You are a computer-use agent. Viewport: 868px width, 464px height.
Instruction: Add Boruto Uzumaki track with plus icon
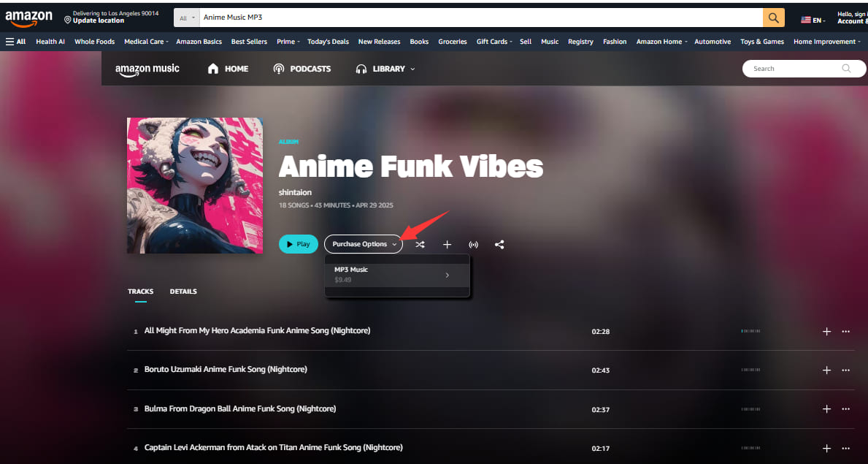[826, 370]
